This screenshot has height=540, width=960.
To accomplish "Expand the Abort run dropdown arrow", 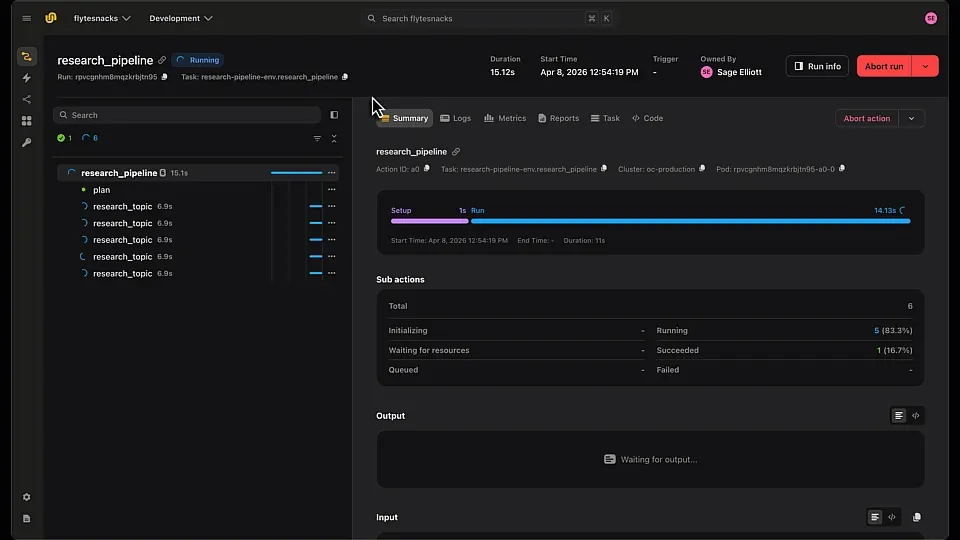I will [925, 66].
